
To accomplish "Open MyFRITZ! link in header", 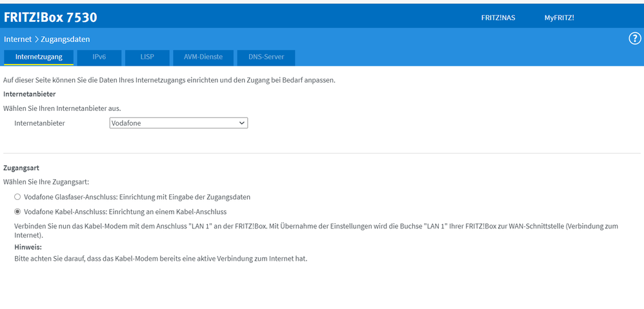I will (559, 18).
